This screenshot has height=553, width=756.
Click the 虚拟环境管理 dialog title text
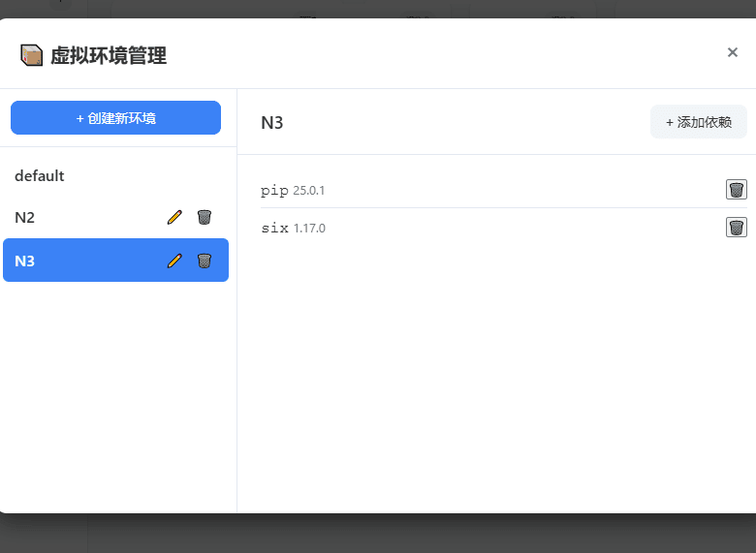[x=109, y=56]
